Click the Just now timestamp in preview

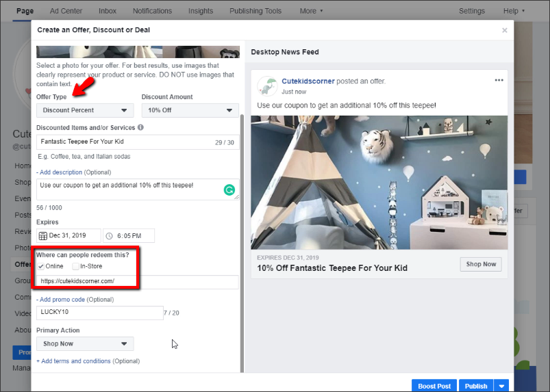coord(294,92)
